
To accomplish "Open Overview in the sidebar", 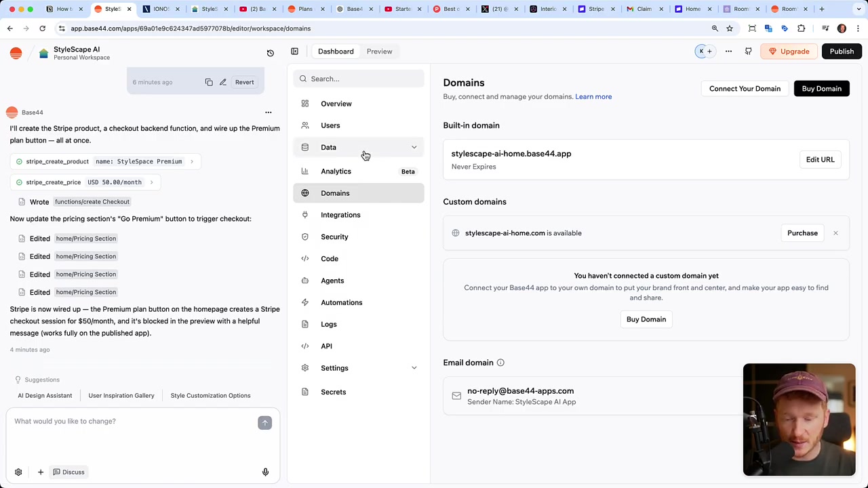I will tap(359, 104).
